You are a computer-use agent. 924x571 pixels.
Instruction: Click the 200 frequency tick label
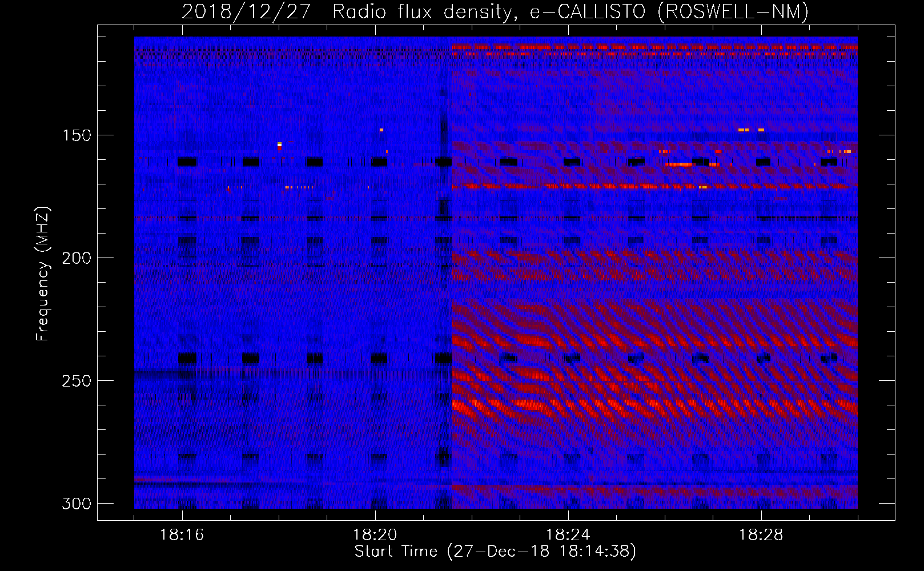tap(76, 258)
